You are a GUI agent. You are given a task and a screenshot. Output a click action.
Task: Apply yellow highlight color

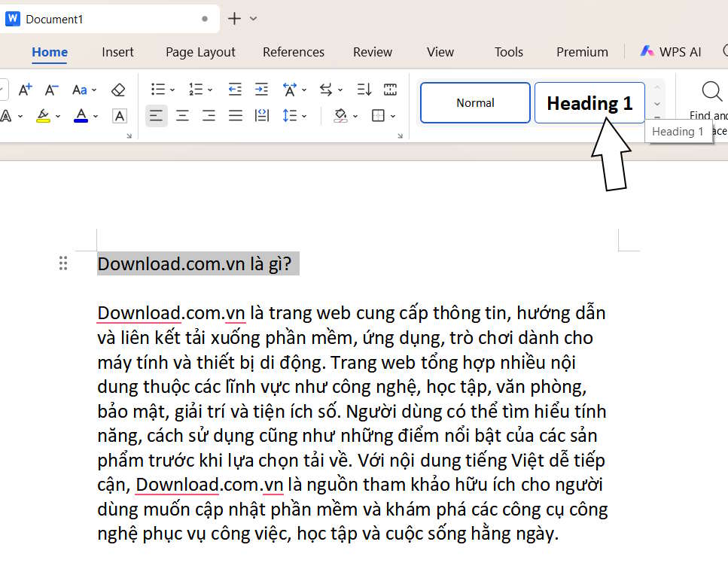point(43,116)
